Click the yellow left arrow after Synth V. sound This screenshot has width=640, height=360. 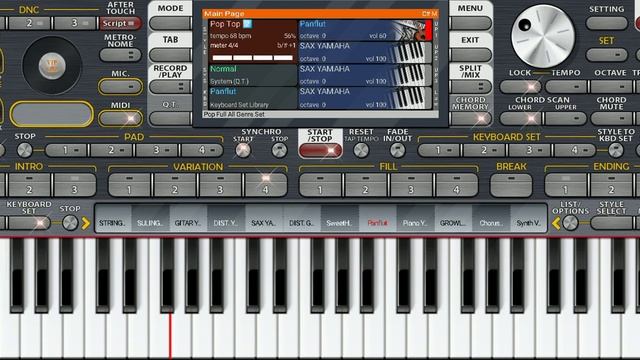[x=556, y=223]
